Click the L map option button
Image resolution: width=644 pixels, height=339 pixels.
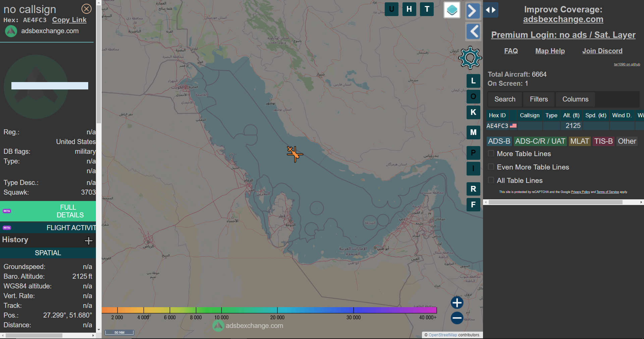coord(473,81)
